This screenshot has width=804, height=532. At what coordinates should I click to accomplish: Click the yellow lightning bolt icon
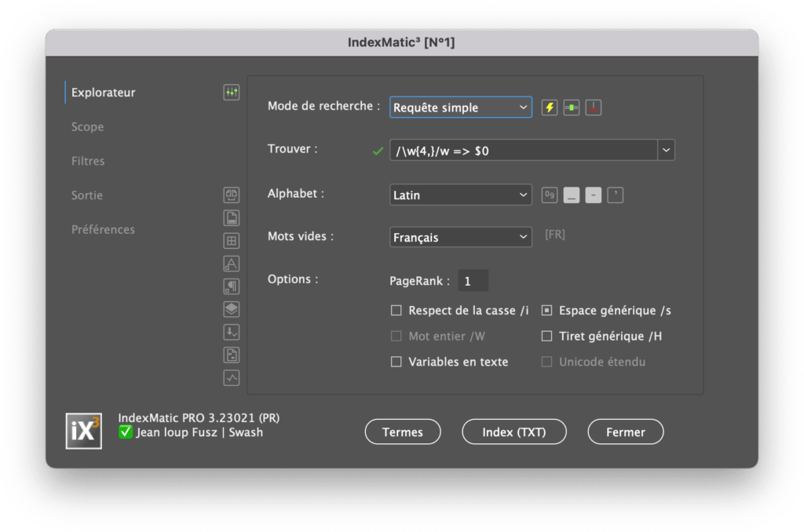(550, 107)
